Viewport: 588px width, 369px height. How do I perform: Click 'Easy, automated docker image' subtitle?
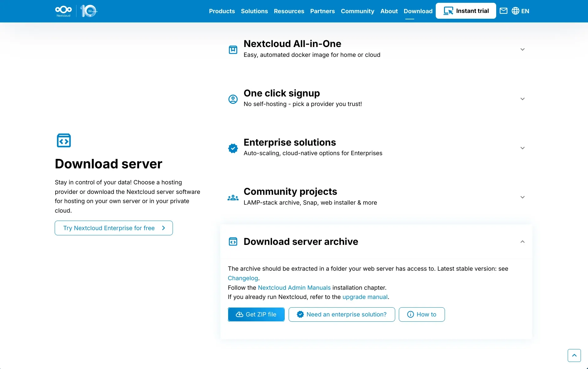(x=312, y=55)
